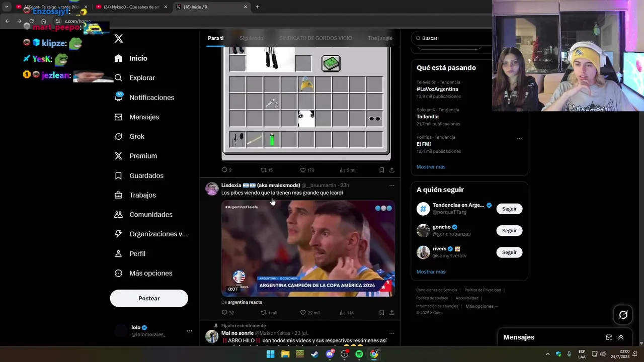This screenshot has height=362, width=644.
Task: Open the Grok floating button
Action: click(623, 315)
